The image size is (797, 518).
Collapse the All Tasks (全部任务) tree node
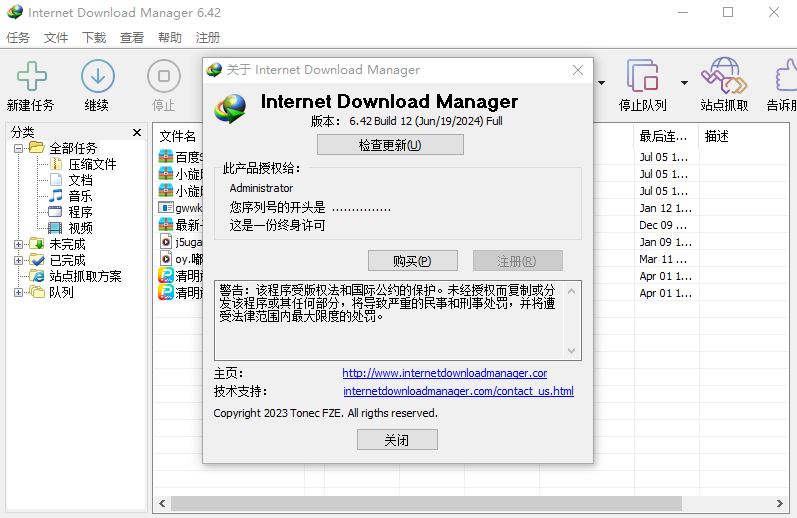pos(18,148)
